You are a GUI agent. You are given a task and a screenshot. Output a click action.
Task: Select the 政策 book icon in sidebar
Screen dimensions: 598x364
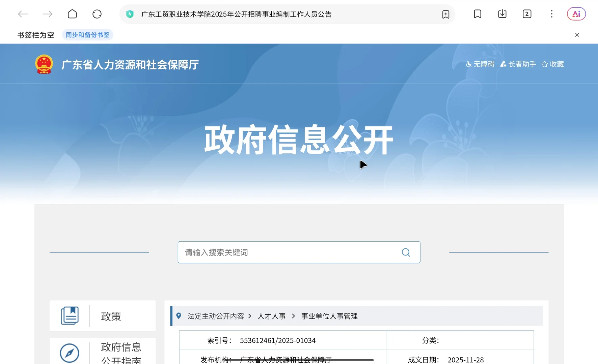pos(70,315)
